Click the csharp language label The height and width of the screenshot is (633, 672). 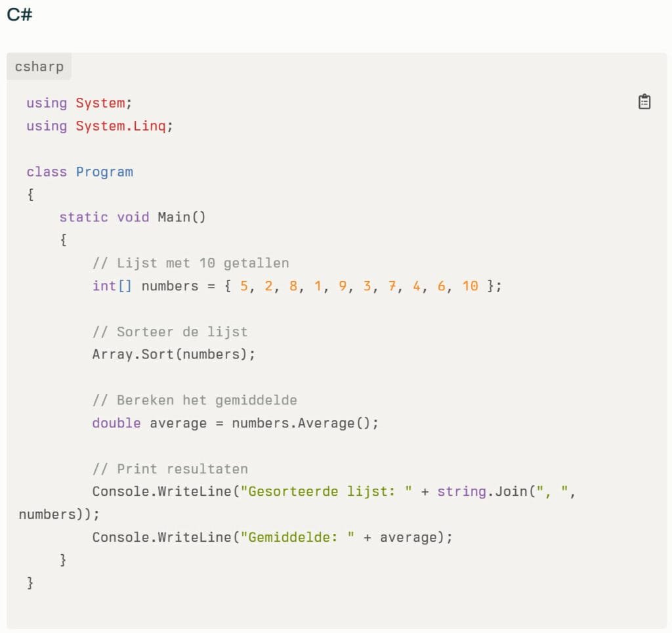point(39,67)
